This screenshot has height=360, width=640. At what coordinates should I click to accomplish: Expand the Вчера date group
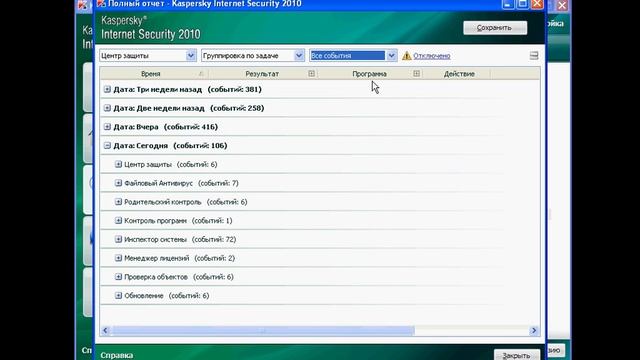107,127
